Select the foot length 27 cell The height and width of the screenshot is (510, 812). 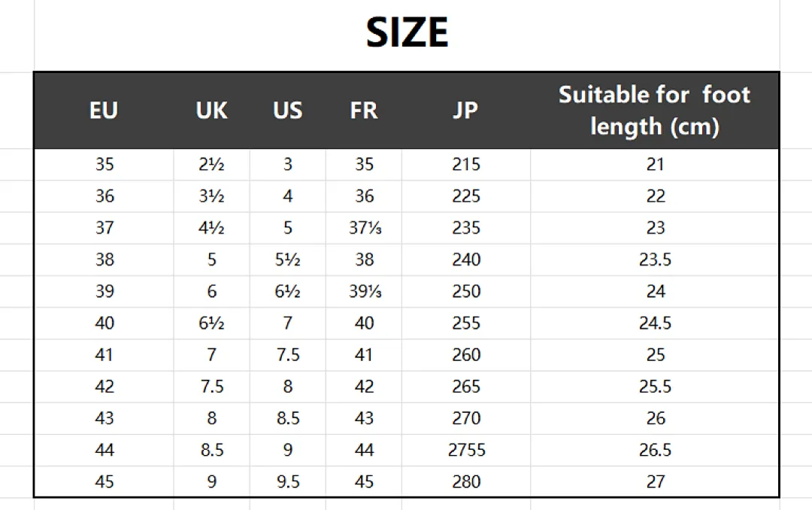[x=655, y=481]
